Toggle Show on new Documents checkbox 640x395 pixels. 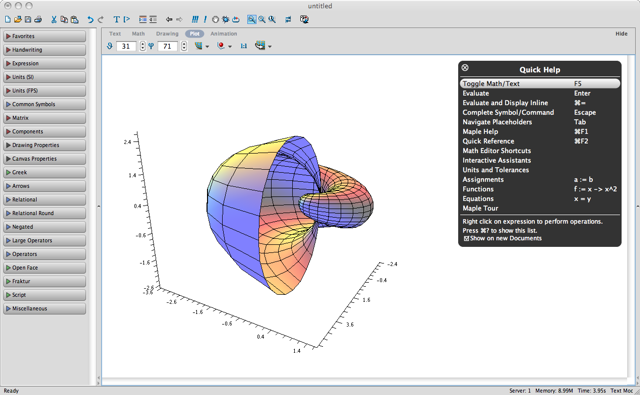466,239
